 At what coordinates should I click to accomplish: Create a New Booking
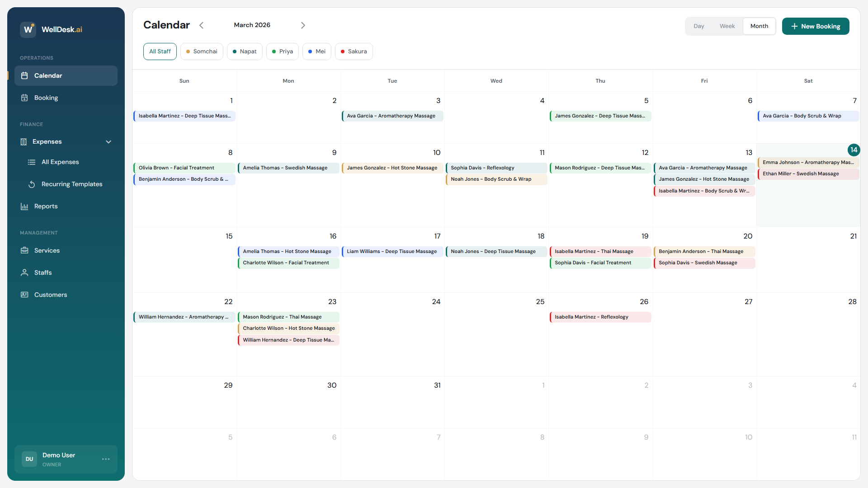(x=816, y=26)
